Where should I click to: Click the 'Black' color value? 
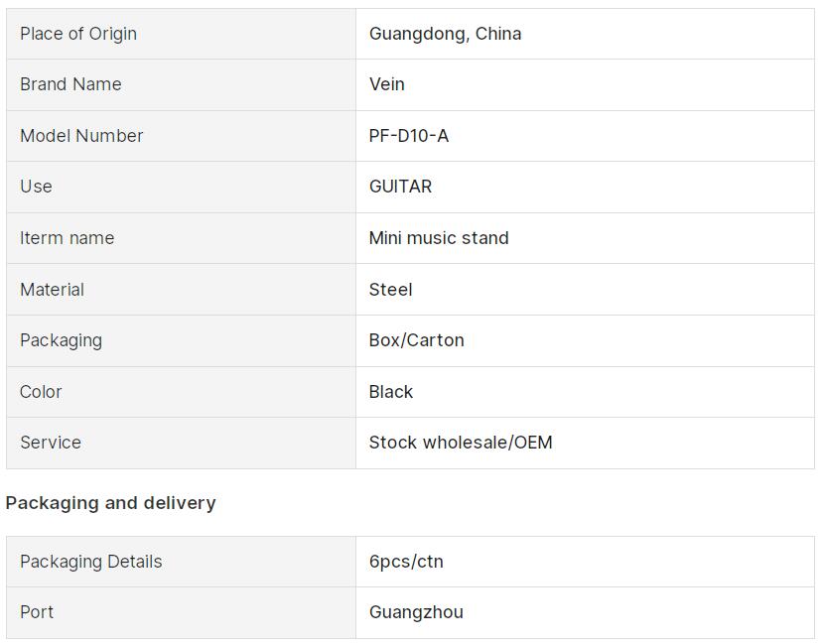click(391, 392)
